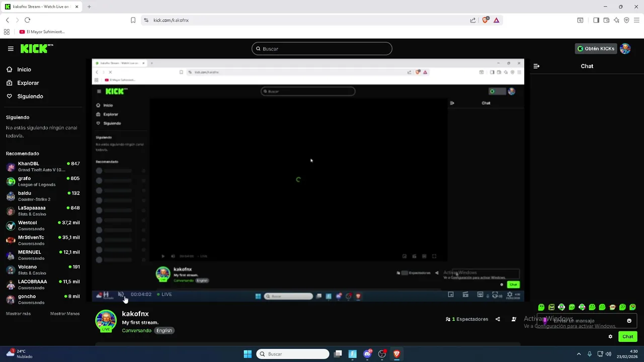The width and height of the screenshot is (644, 362).
Task: Open Brave VPN shield icon
Action: tap(626, 20)
